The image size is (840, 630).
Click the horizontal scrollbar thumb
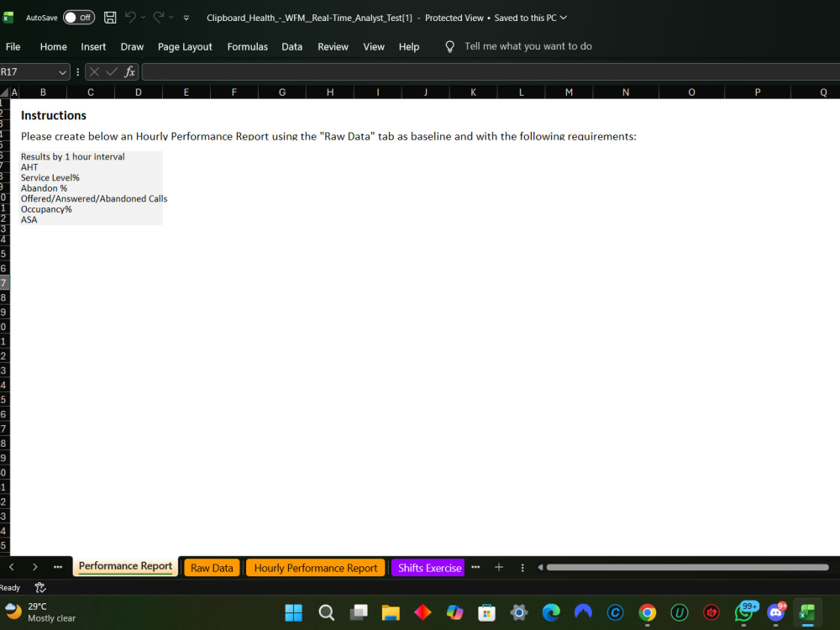687,567
